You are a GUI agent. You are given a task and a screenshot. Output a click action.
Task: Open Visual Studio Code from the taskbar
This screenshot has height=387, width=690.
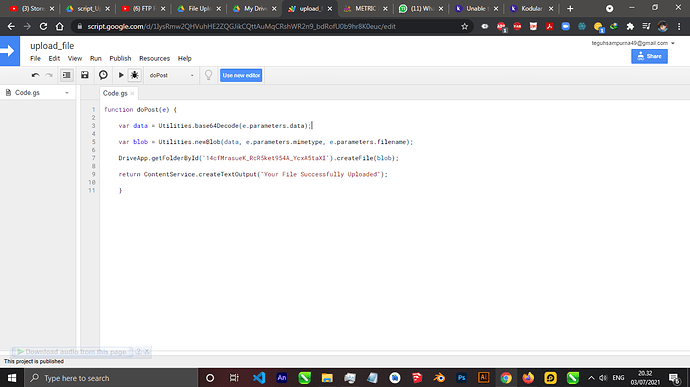pos(259,378)
